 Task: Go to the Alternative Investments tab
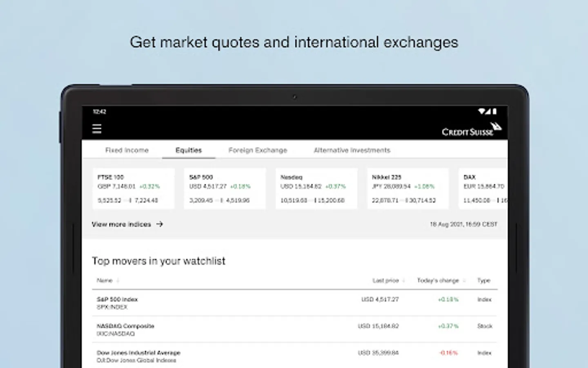click(x=352, y=150)
